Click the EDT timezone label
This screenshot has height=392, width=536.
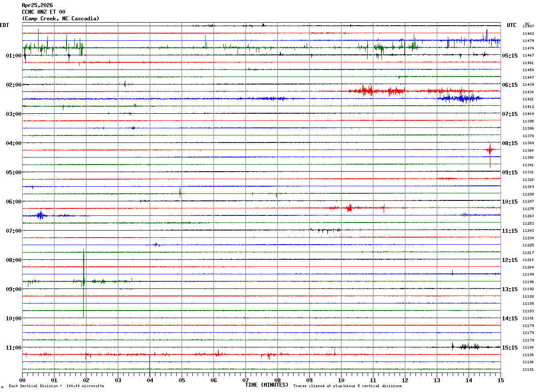(4, 25)
